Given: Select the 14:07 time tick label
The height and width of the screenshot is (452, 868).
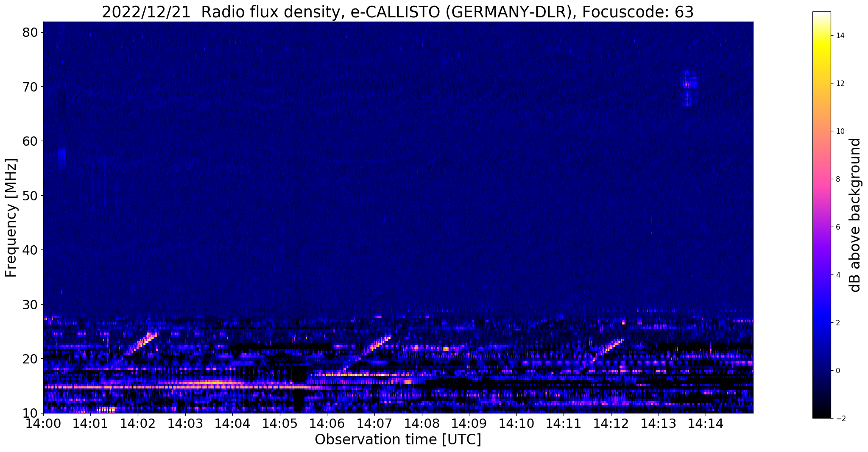Looking at the screenshot, I should point(374,424).
